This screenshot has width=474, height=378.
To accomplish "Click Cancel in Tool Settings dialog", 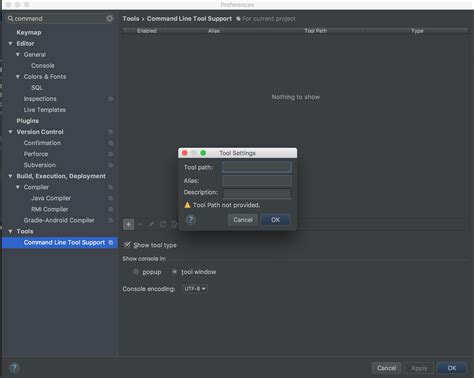I will click(243, 220).
